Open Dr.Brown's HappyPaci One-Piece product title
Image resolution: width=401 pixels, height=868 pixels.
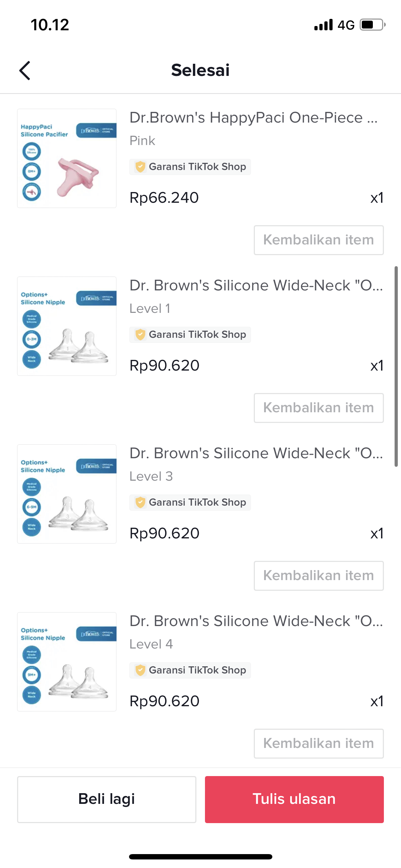coord(253,118)
